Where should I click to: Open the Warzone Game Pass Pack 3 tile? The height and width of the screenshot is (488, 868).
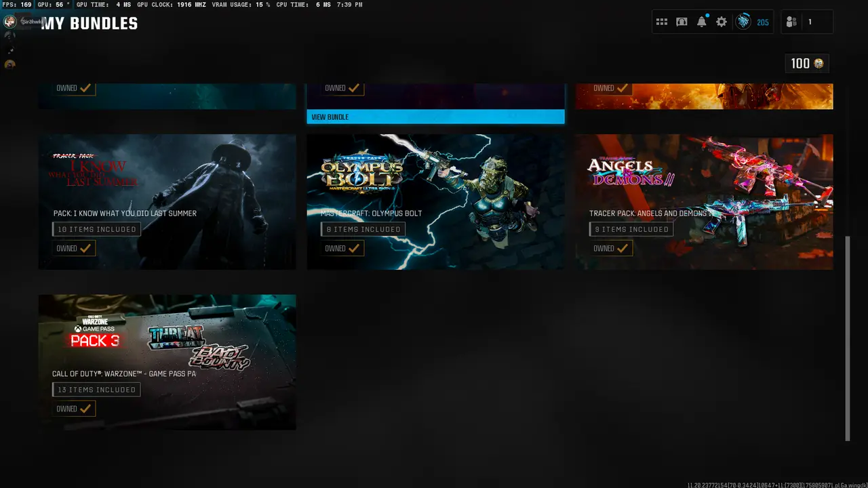167,339
